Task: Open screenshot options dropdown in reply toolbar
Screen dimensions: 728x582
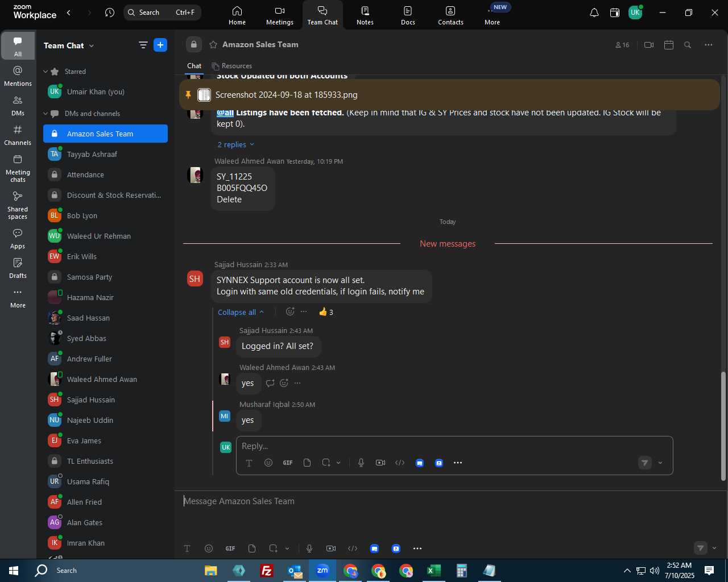Action: click(338, 463)
